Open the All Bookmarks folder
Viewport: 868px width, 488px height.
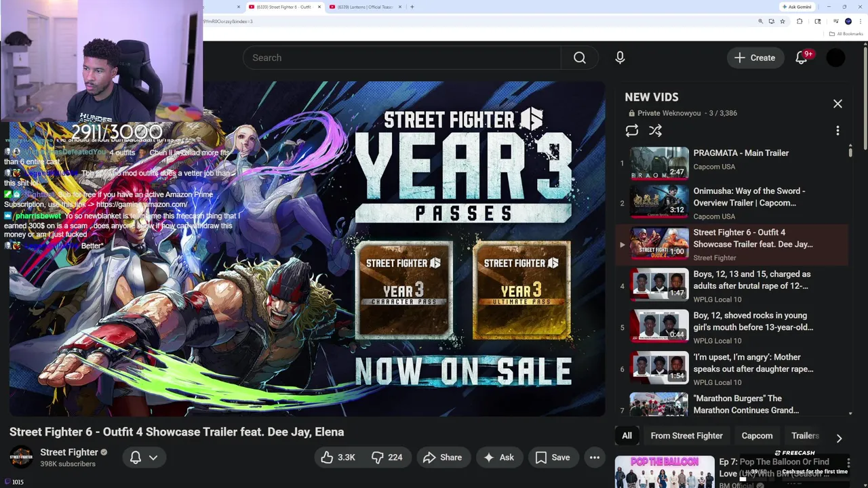tap(846, 34)
